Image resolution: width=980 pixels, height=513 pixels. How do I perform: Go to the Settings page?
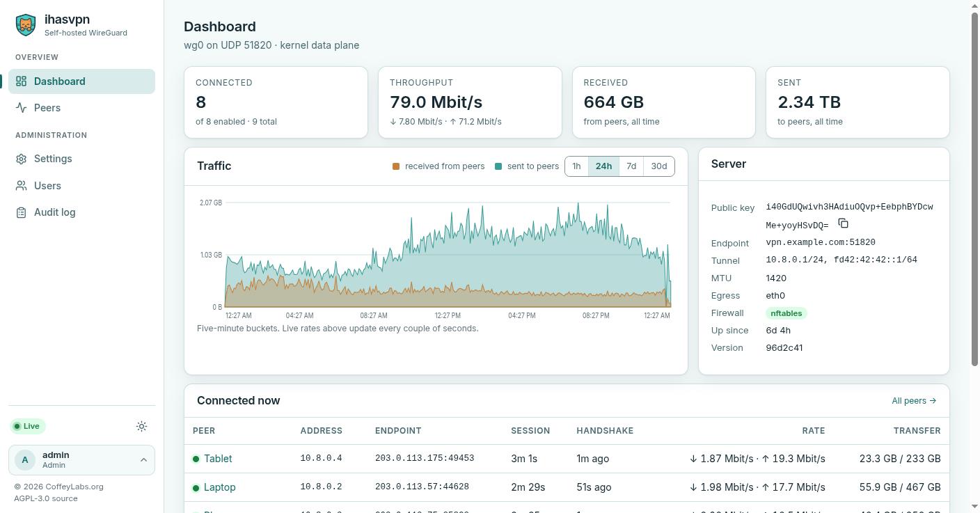click(x=81, y=159)
